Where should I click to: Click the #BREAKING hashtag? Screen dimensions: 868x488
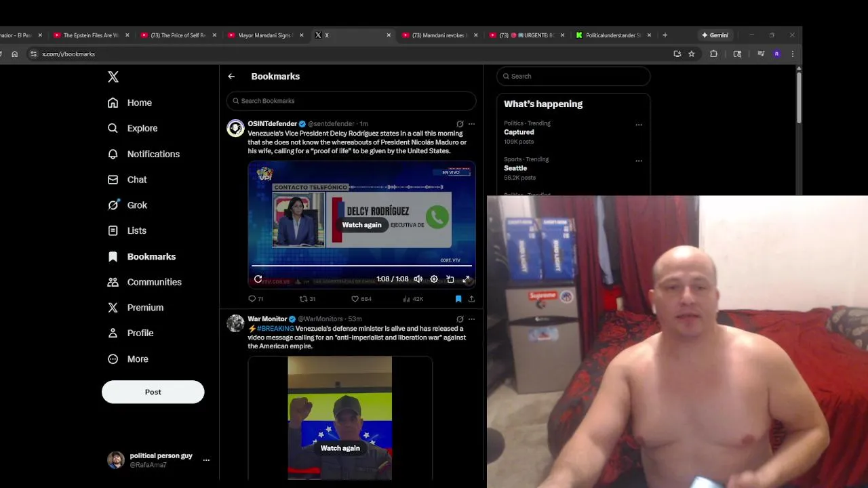[275, 329]
